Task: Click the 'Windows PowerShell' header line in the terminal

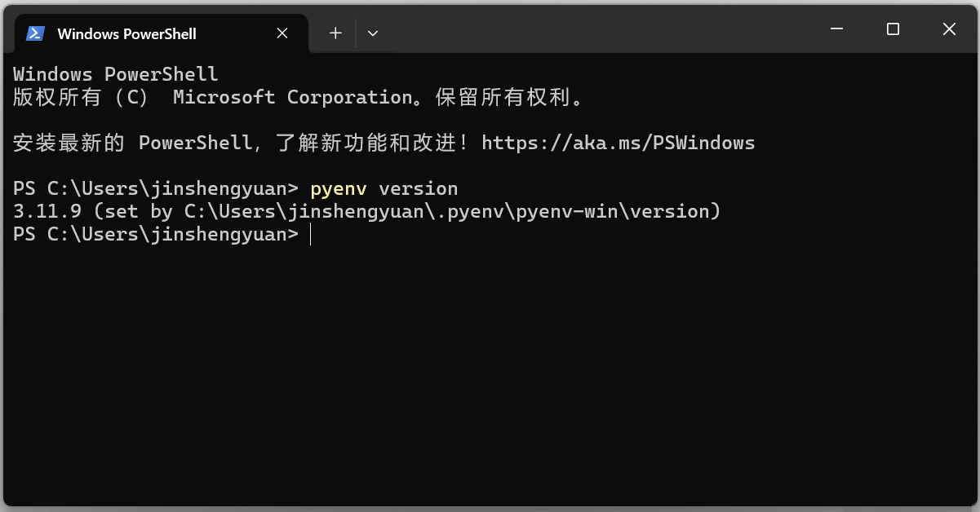Action: 116,74
